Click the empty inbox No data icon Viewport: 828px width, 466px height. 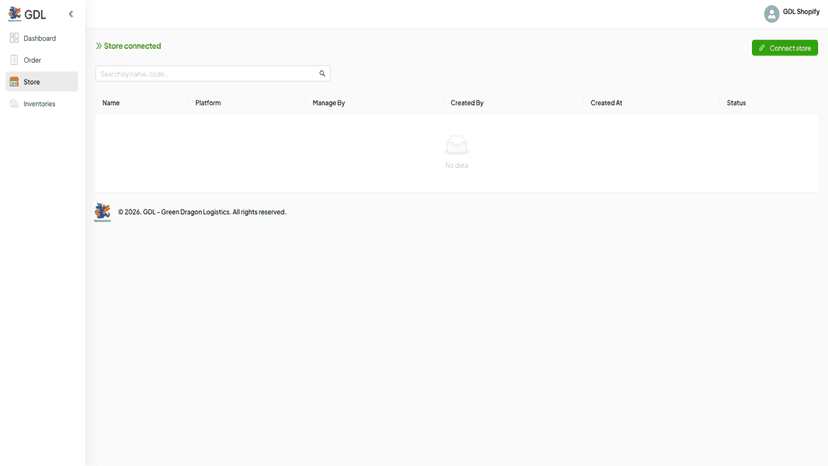[457, 145]
